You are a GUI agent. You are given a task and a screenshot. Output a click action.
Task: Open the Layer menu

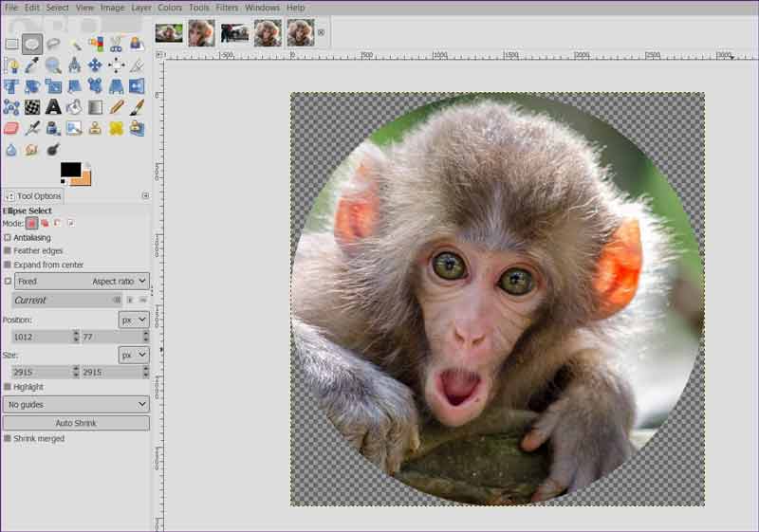[141, 8]
